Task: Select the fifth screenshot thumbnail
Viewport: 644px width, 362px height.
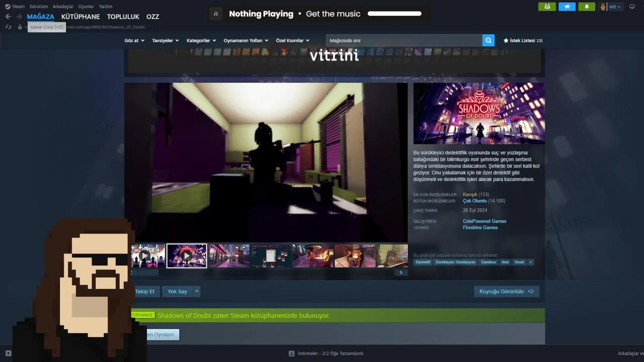Action: pos(312,256)
